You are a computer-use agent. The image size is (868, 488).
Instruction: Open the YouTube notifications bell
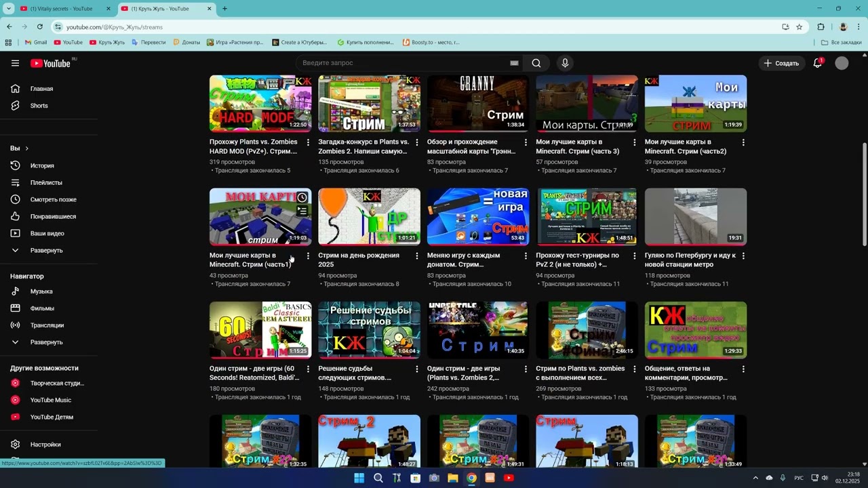818,63
